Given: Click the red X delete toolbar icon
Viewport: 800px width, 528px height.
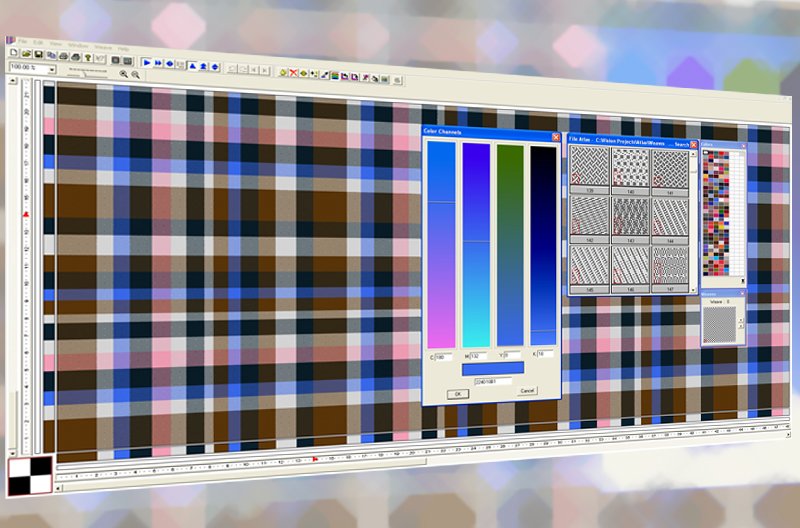Looking at the screenshot, I should tap(294, 73).
